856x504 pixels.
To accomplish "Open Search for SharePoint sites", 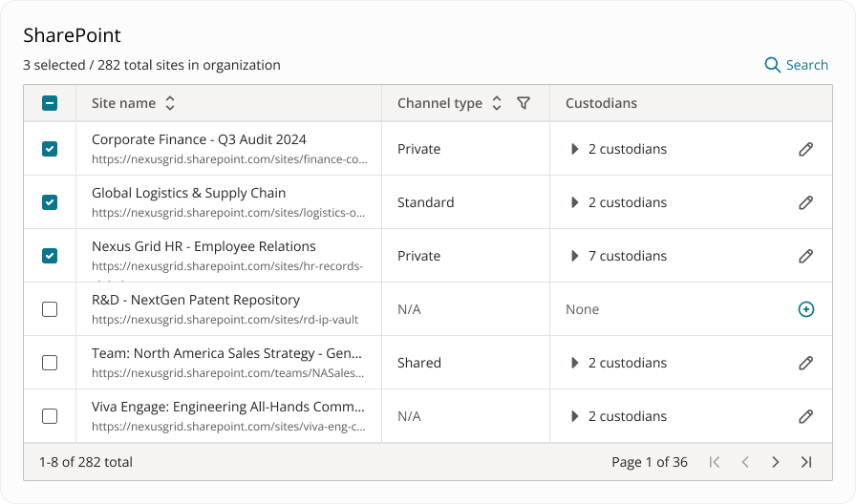I will pyautogui.click(x=796, y=65).
